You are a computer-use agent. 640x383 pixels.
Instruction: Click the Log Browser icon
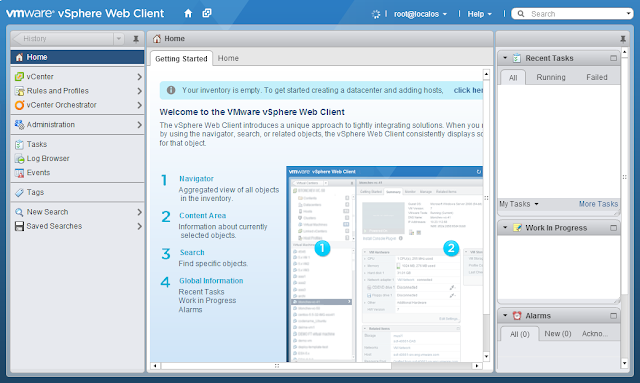coord(19,158)
